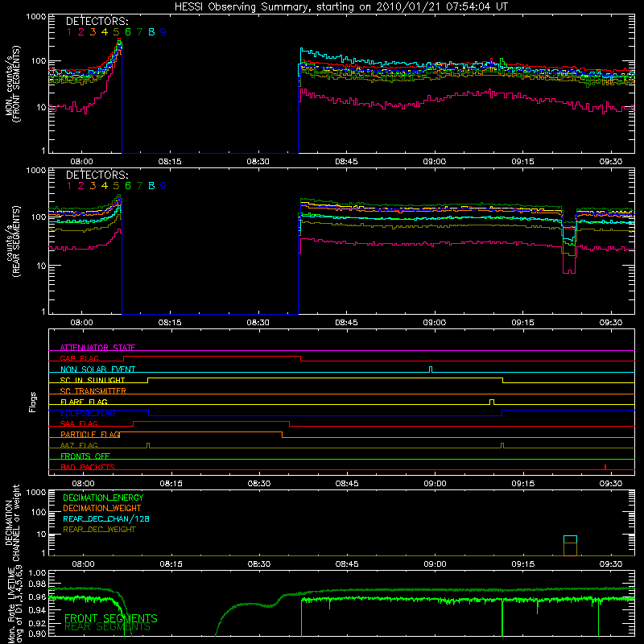Click the FRONT SEGMENTS label in the livetime panel
The height and width of the screenshot is (644, 644).
coord(111,618)
